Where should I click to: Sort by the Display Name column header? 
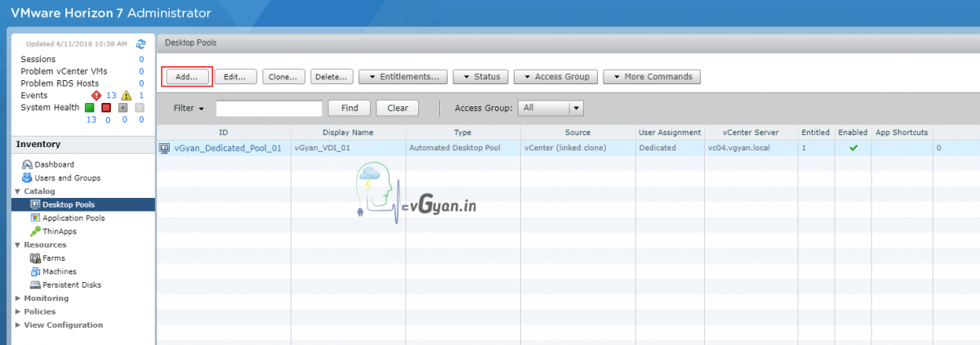click(348, 132)
